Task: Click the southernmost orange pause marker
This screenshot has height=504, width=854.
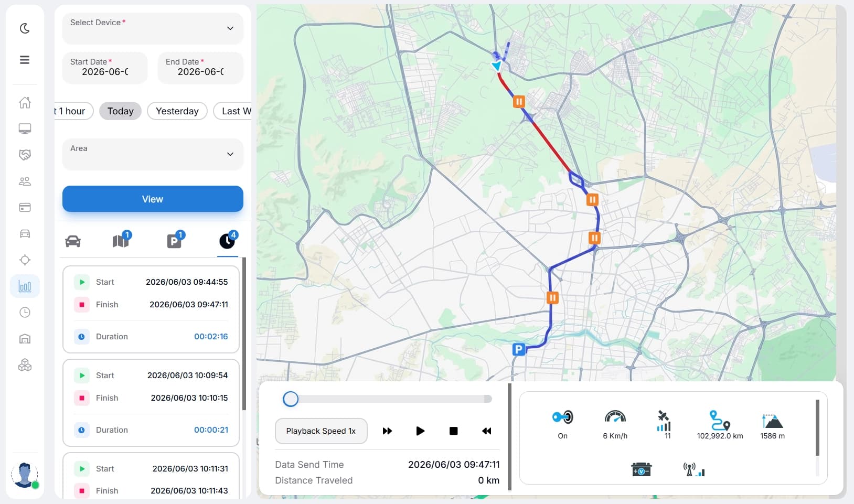Action: tap(552, 298)
